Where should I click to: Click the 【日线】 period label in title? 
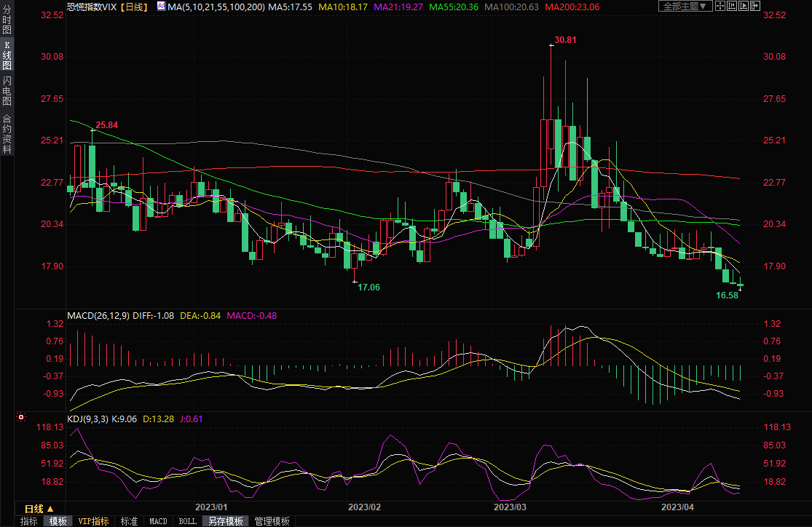coord(133,7)
